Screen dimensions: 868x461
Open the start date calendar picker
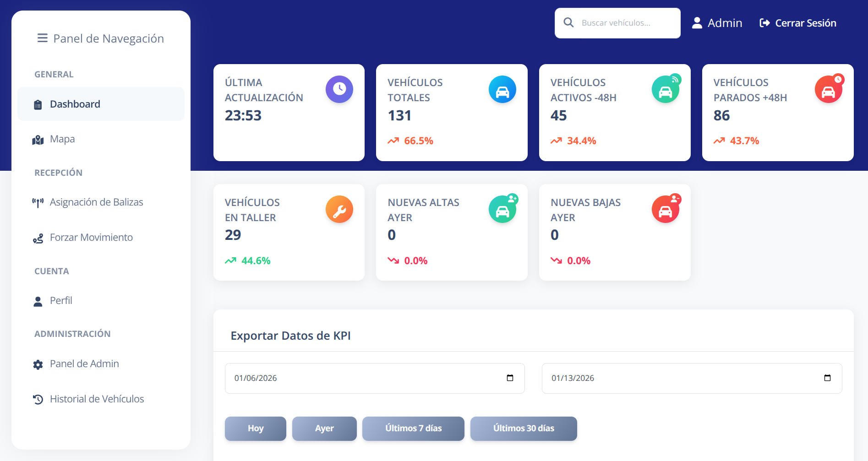pyautogui.click(x=510, y=378)
